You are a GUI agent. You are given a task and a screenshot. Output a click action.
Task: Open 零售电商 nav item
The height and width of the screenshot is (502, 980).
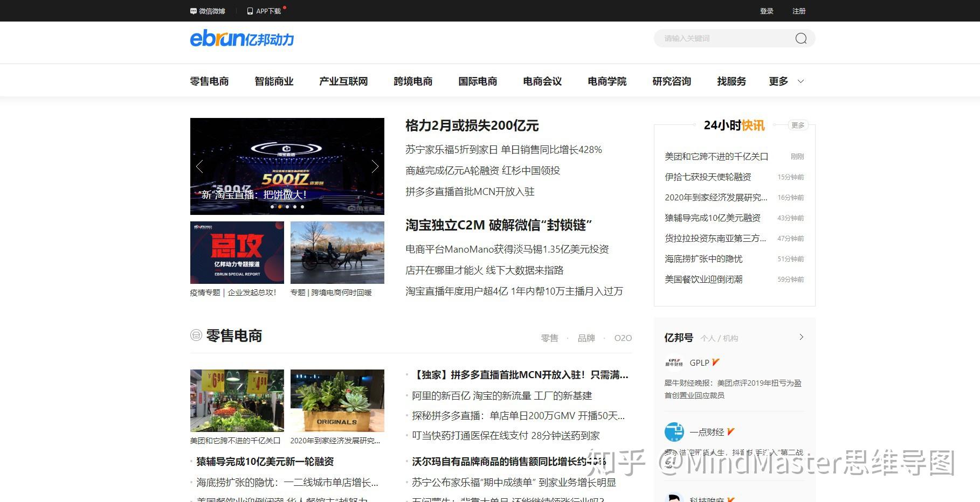pos(210,81)
